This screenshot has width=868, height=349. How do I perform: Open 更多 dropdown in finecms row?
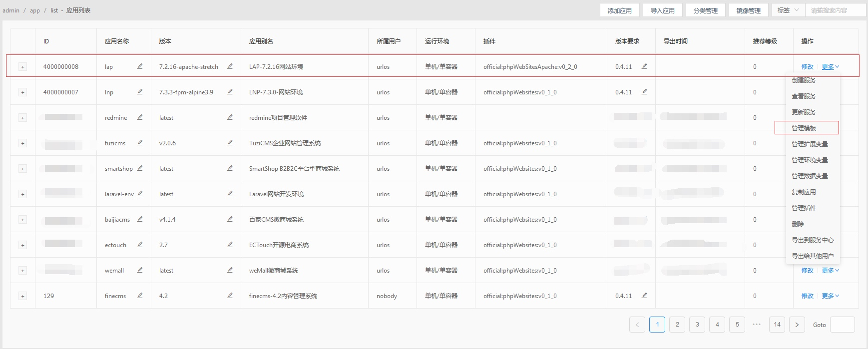click(831, 296)
